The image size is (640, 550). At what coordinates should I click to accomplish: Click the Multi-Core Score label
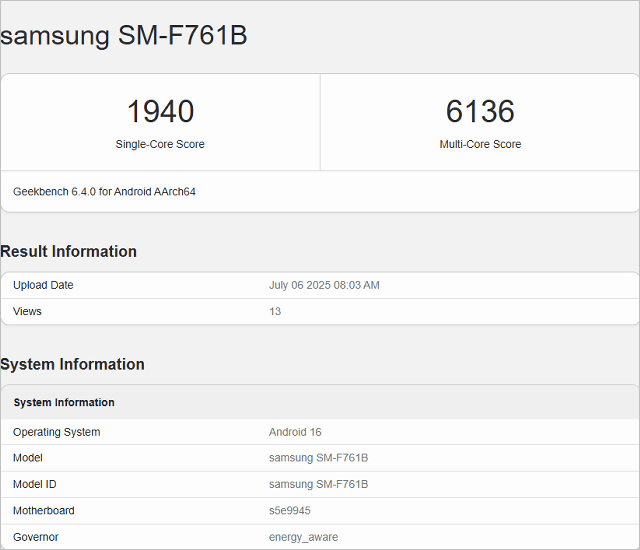click(x=480, y=144)
